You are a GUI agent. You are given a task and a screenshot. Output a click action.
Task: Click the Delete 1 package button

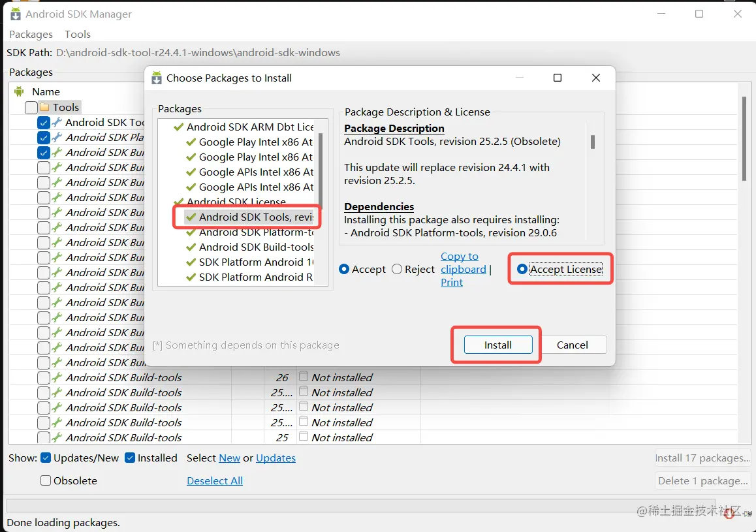pos(702,481)
